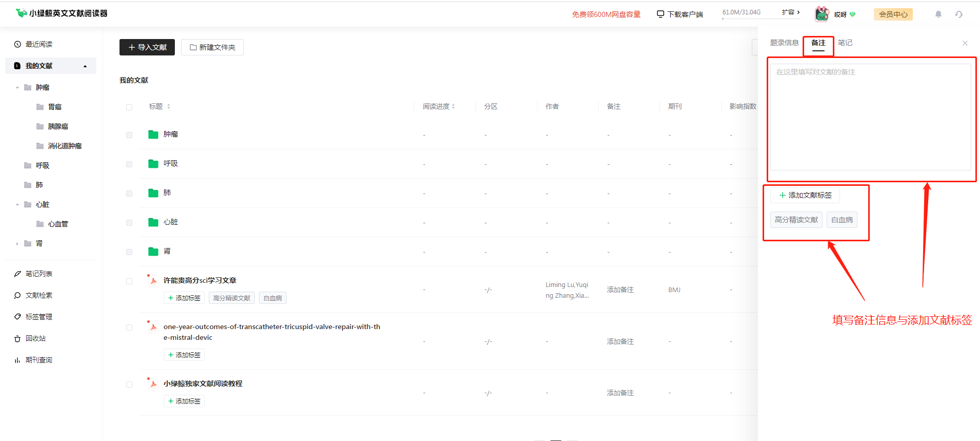Sort by 阅读进度 column arrows
This screenshot has width=980, height=441.
[x=453, y=107]
